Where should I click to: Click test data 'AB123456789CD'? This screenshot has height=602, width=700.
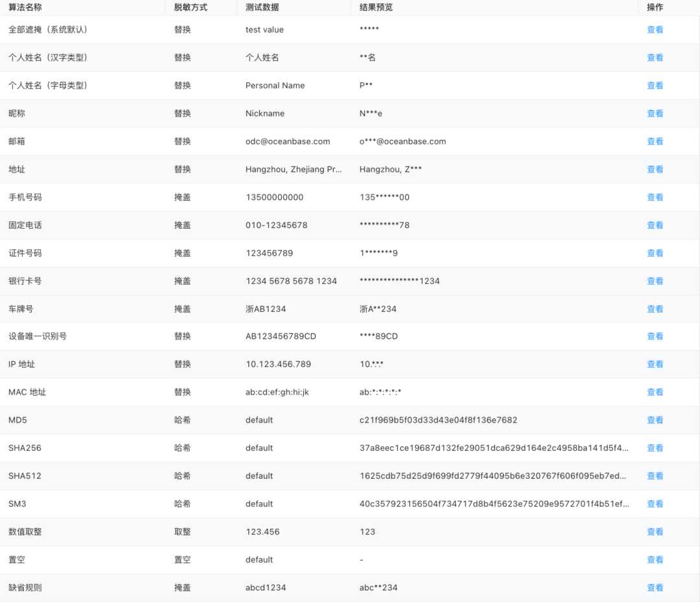[281, 336]
